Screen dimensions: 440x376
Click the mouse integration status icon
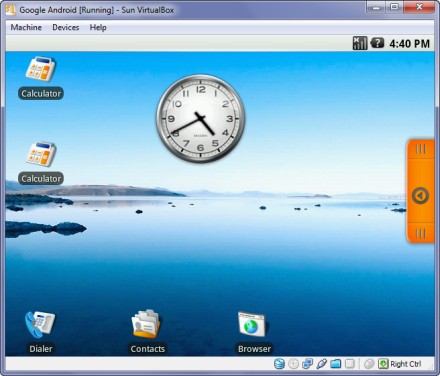coord(369,364)
